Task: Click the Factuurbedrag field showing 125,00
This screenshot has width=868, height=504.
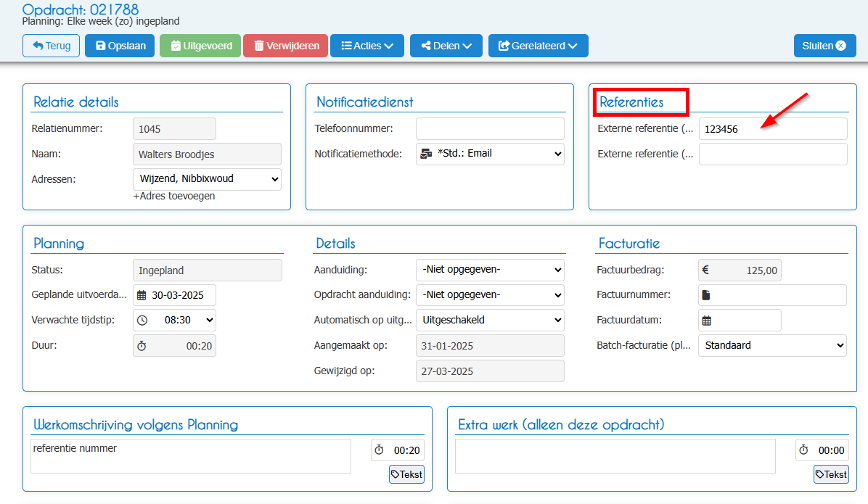Action: point(740,270)
